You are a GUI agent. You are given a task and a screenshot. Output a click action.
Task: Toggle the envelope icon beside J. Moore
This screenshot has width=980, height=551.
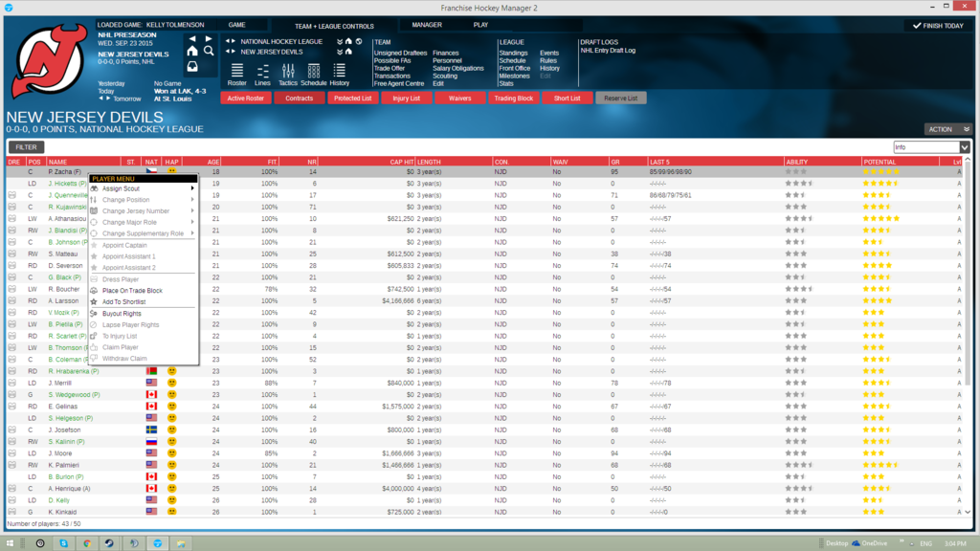click(12, 452)
